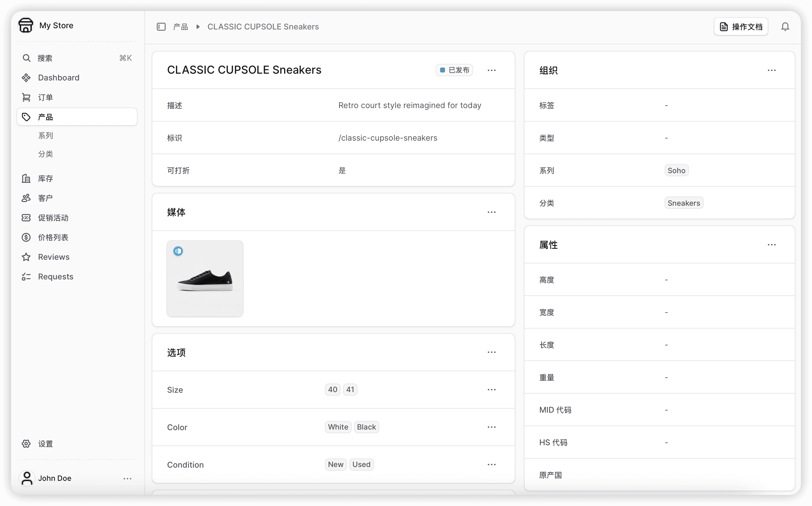812x506 pixels.
Task: Open 订单 orders cart item
Action: 45,97
